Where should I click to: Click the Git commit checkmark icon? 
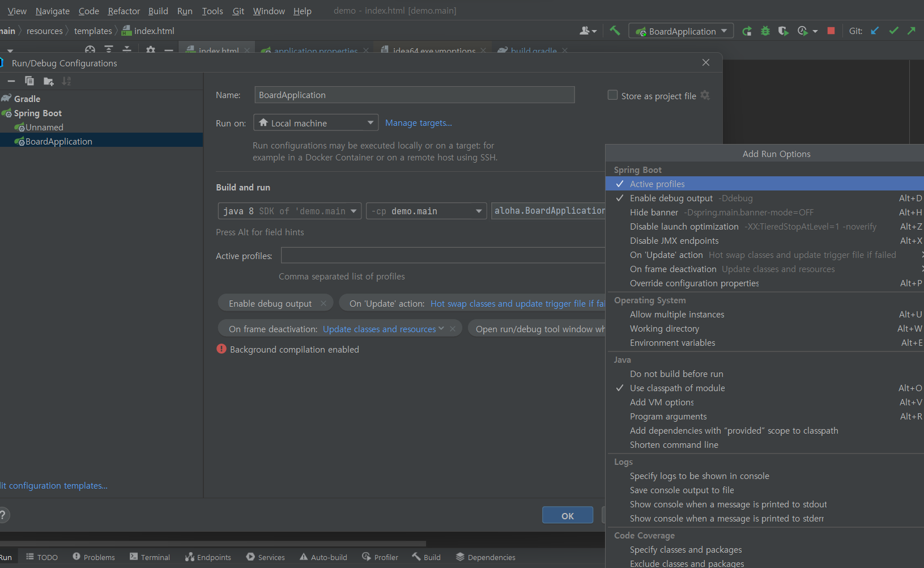point(893,31)
